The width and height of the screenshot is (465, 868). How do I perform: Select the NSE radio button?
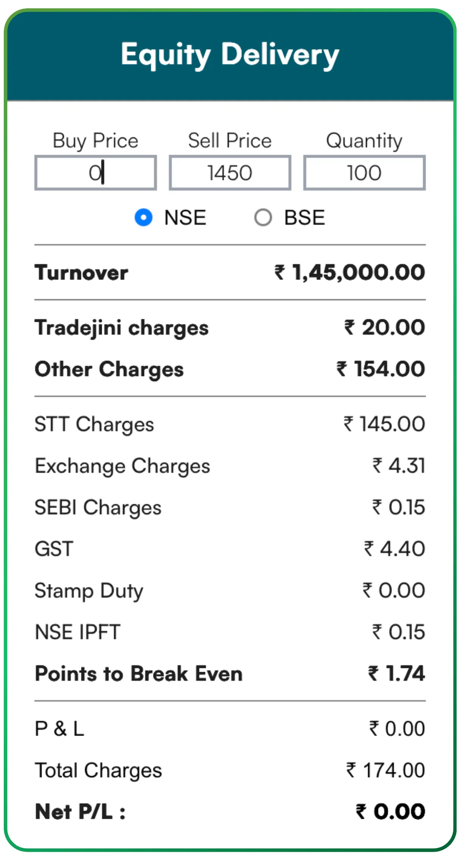pyautogui.click(x=144, y=218)
